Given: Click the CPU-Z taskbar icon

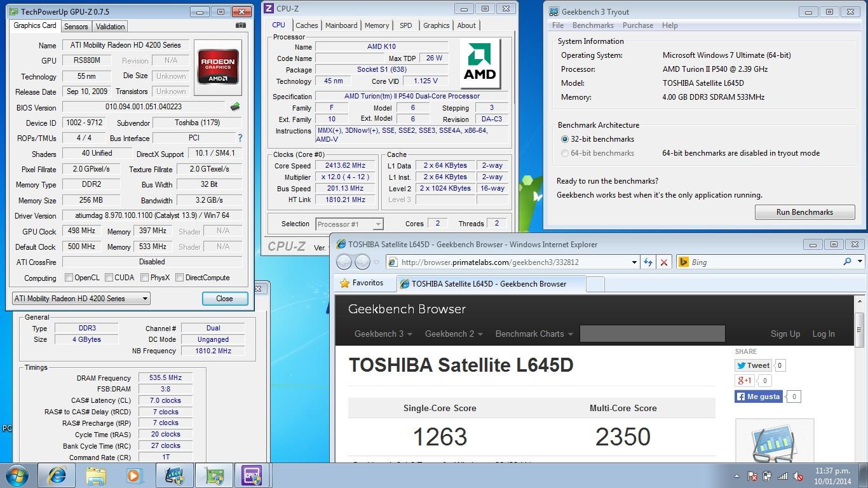Looking at the screenshot, I should [x=251, y=475].
